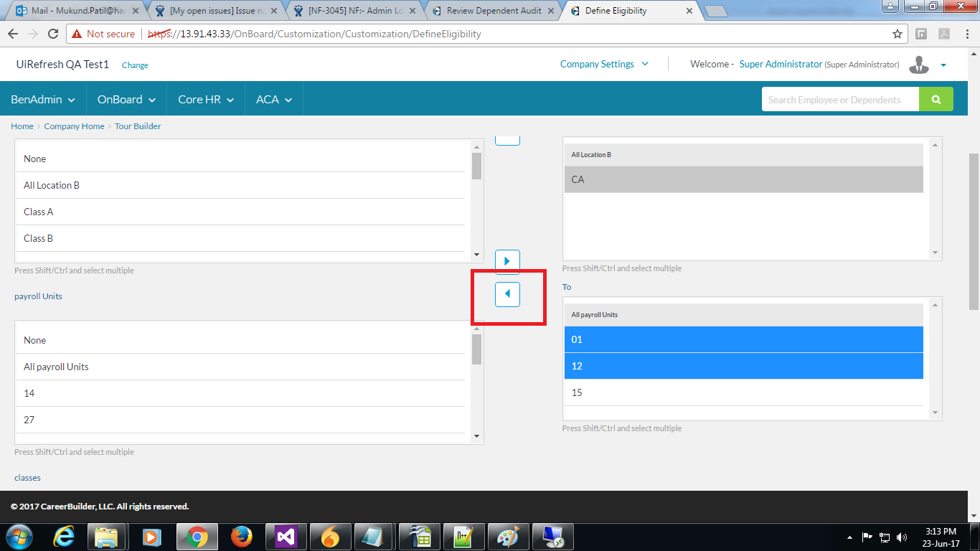Viewport: 980px width, 551px height.
Task: Click the user profile avatar icon
Action: point(918,65)
